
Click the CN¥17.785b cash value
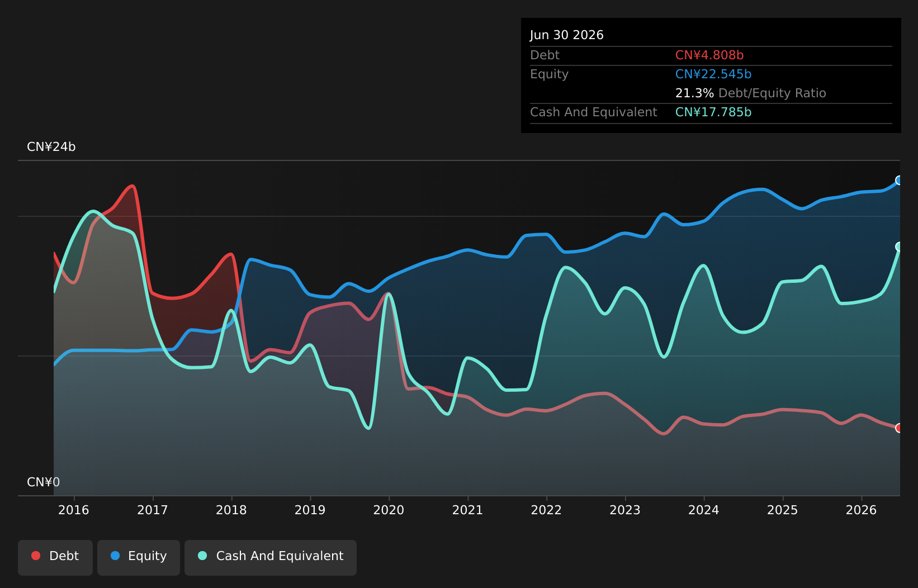point(713,112)
